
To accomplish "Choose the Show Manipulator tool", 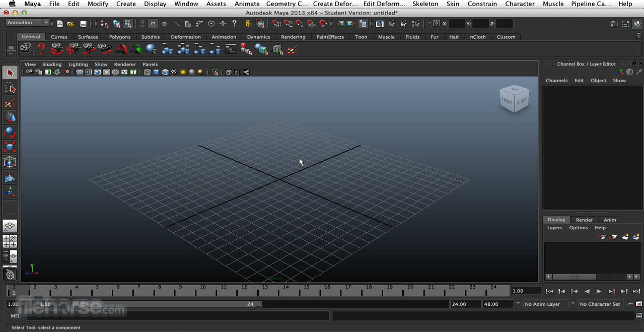I will 10,191.
